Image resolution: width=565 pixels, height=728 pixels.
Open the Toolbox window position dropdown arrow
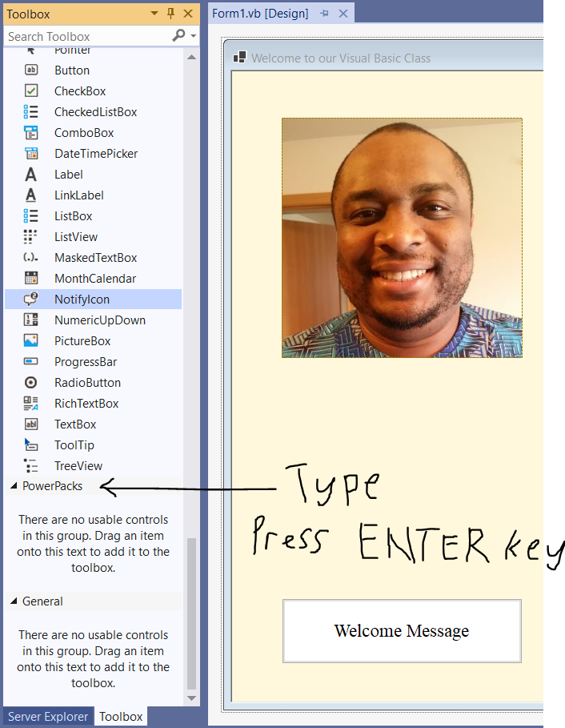click(154, 14)
